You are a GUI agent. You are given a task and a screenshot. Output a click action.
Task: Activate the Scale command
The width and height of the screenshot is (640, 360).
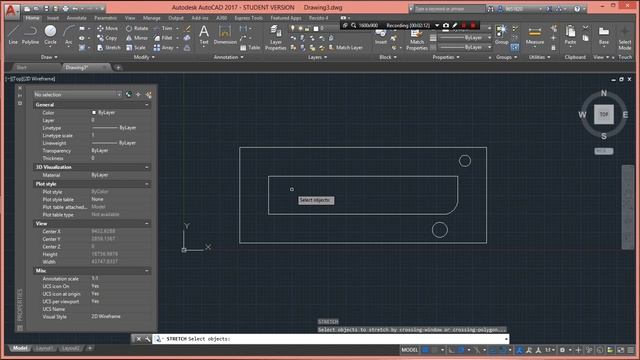[136, 48]
